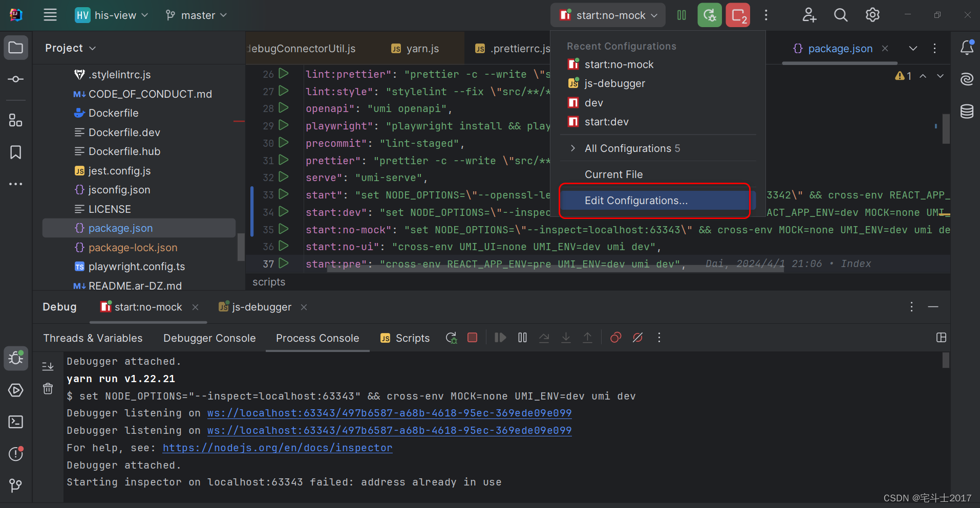The image size is (980, 508).
Task: Open the his-view project dropdown
Action: coord(111,15)
